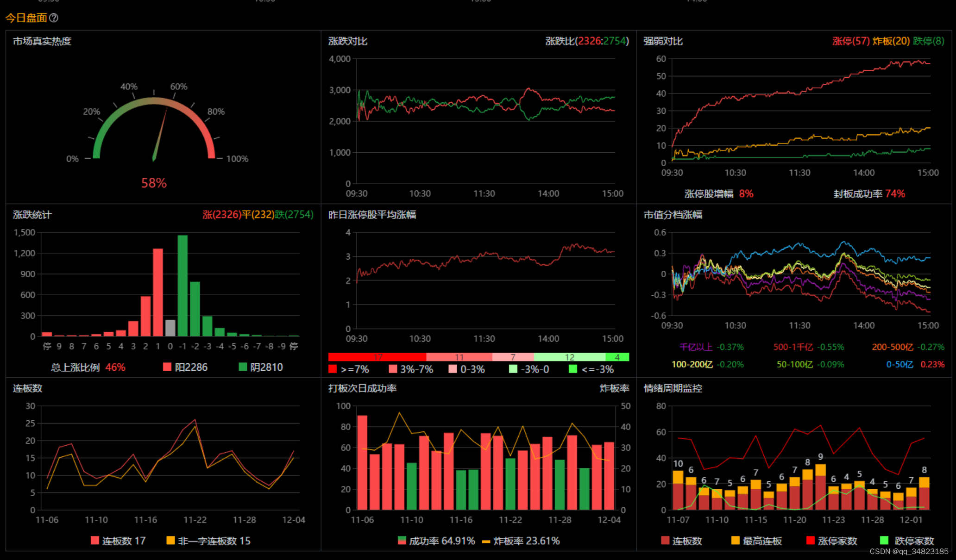The height and width of the screenshot is (560, 956).
Task: Toggle the 阳2286 legend marker
Action: click(x=167, y=367)
